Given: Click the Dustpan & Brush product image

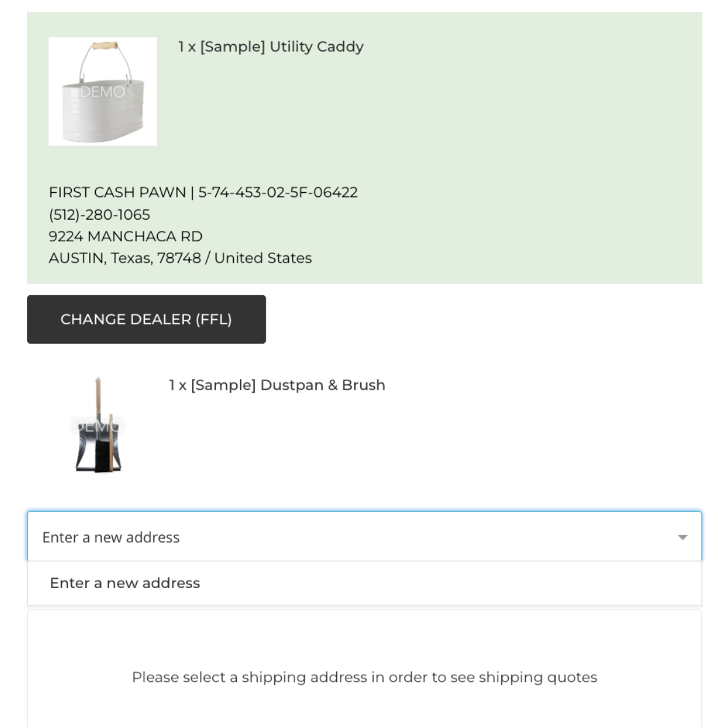Looking at the screenshot, I should coord(98,425).
